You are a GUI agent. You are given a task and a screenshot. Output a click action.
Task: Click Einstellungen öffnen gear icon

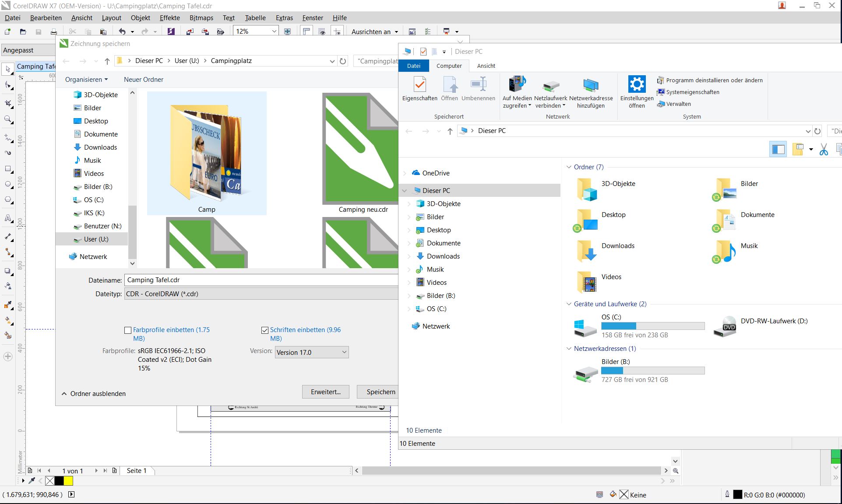pos(637,92)
